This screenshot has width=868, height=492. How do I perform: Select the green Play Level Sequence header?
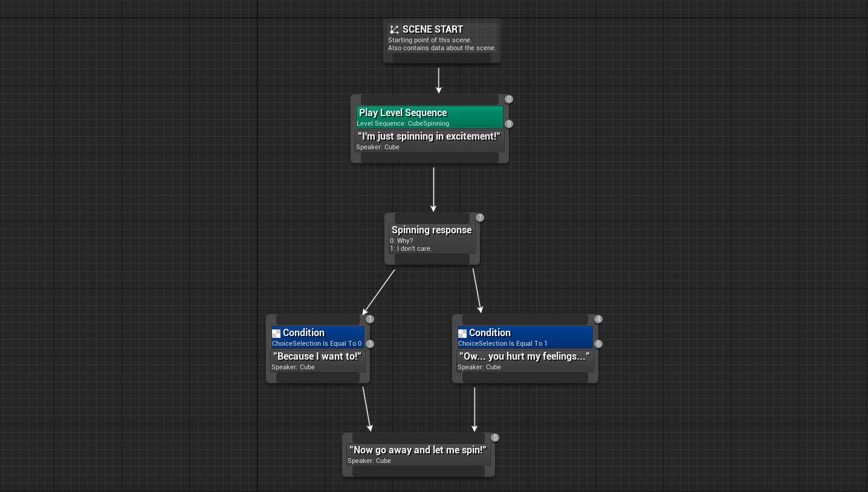[403, 112]
